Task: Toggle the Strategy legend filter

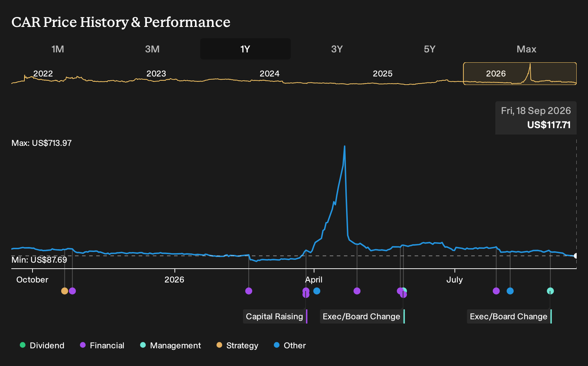Action: point(237,345)
